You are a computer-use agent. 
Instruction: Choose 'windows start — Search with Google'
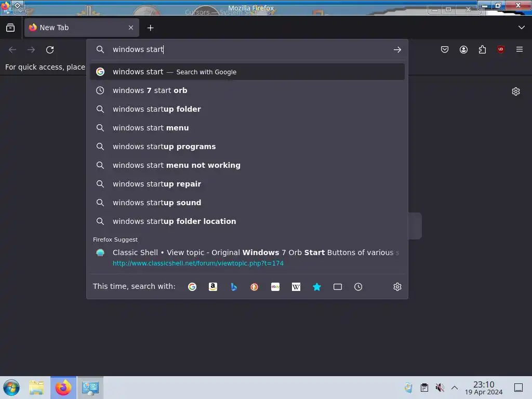point(247,72)
